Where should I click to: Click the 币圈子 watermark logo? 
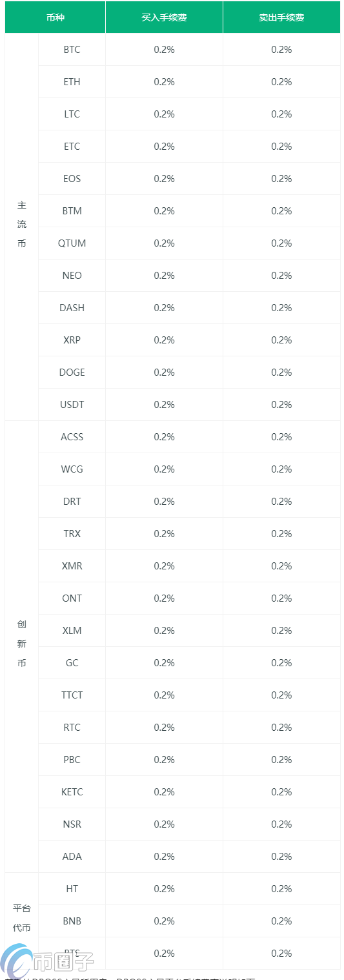pyautogui.click(x=48, y=961)
